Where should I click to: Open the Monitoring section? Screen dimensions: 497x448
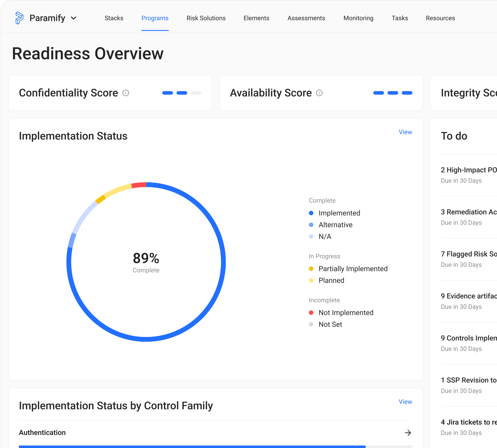coord(358,18)
